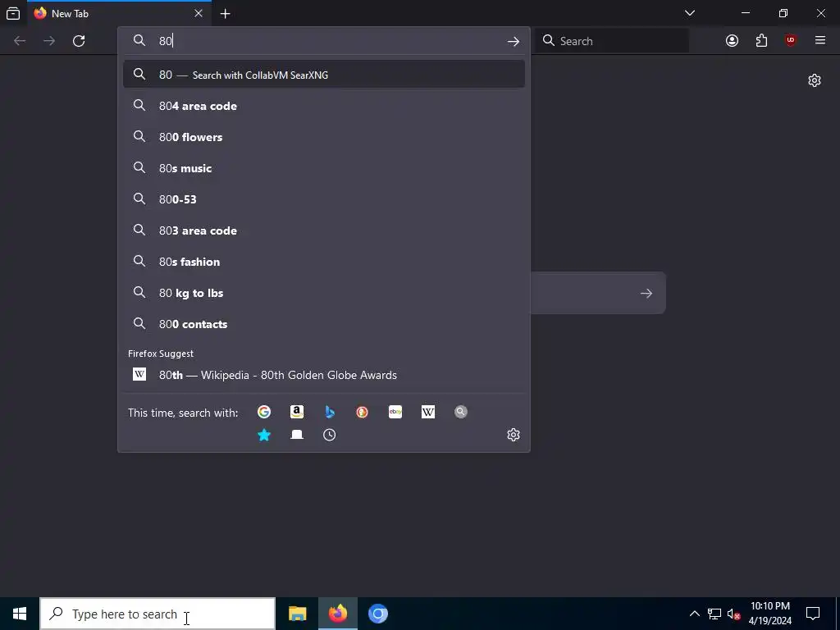The width and height of the screenshot is (840, 630).
Task: Open the Windows notification center
Action: (x=813, y=614)
